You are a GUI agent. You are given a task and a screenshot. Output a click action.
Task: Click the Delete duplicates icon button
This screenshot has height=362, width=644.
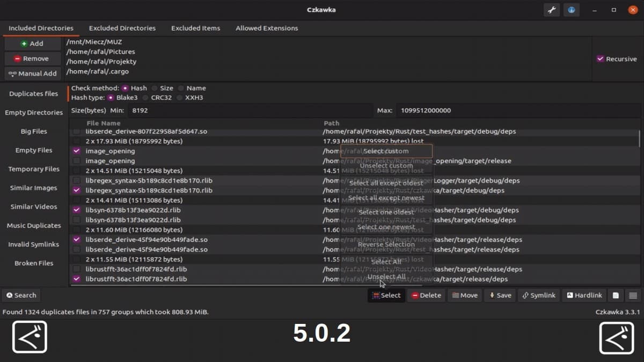click(426, 295)
